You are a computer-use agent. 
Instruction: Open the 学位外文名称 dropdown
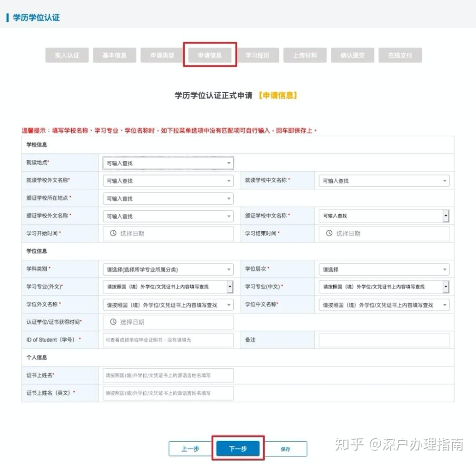click(168, 305)
